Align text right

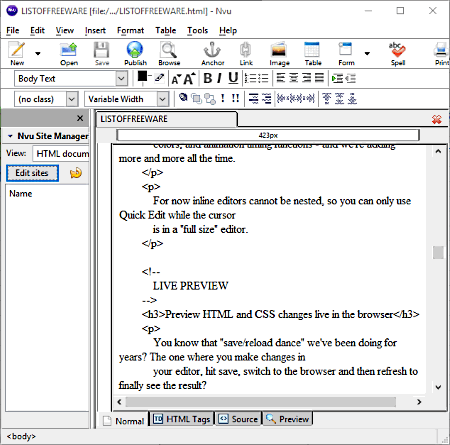[307, 78]
